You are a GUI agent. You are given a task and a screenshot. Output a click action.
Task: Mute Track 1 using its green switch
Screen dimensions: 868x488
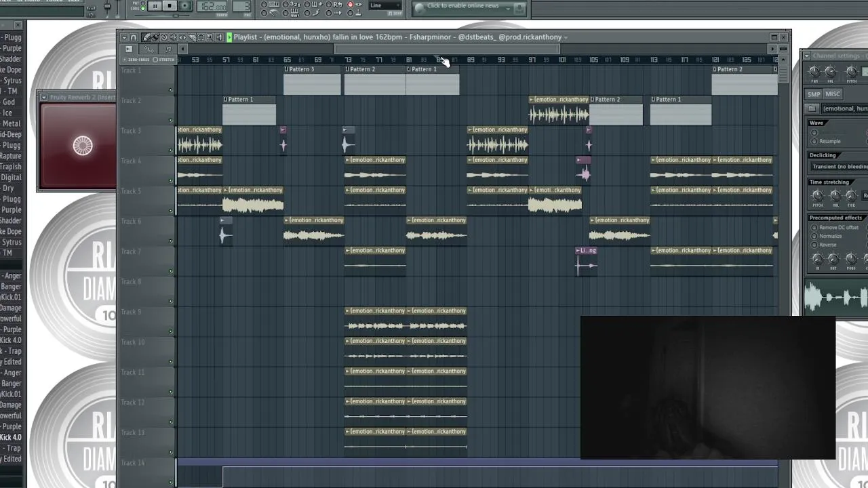click(170, 90)
